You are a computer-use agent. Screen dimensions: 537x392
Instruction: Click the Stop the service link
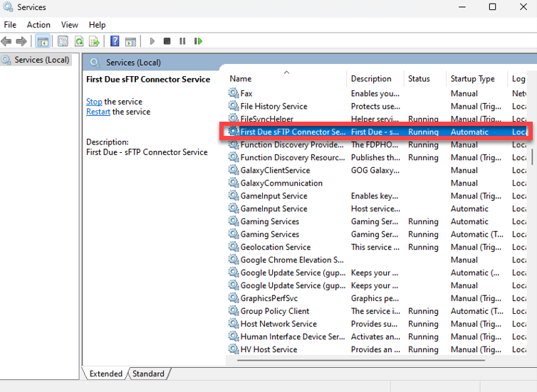[x=94, y=102]
